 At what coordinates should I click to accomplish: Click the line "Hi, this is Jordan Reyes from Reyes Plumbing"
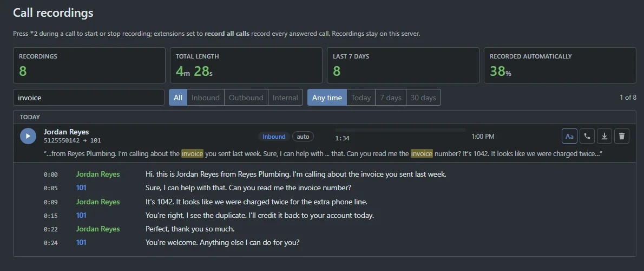point(296,175)
